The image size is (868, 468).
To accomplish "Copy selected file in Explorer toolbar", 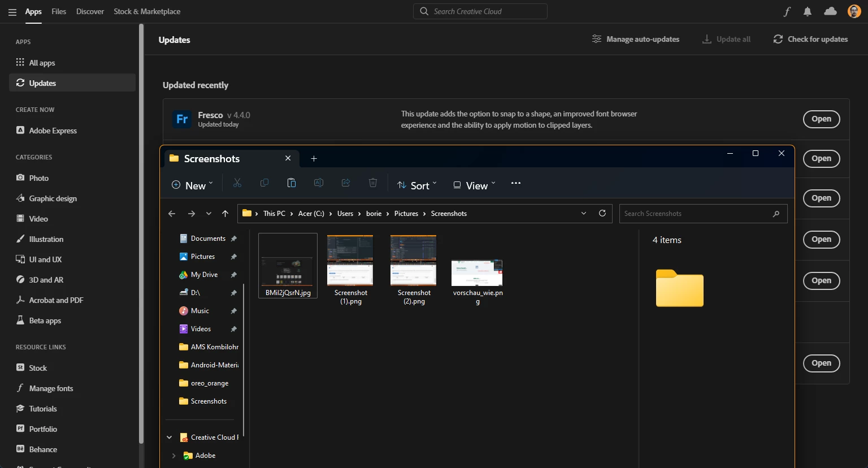I will (x=264, y=183).
